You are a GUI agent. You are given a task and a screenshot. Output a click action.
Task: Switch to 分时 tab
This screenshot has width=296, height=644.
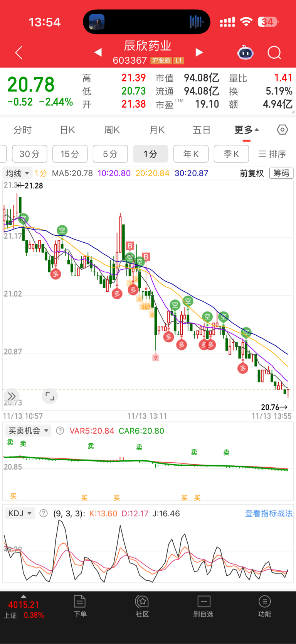point(22,130)
